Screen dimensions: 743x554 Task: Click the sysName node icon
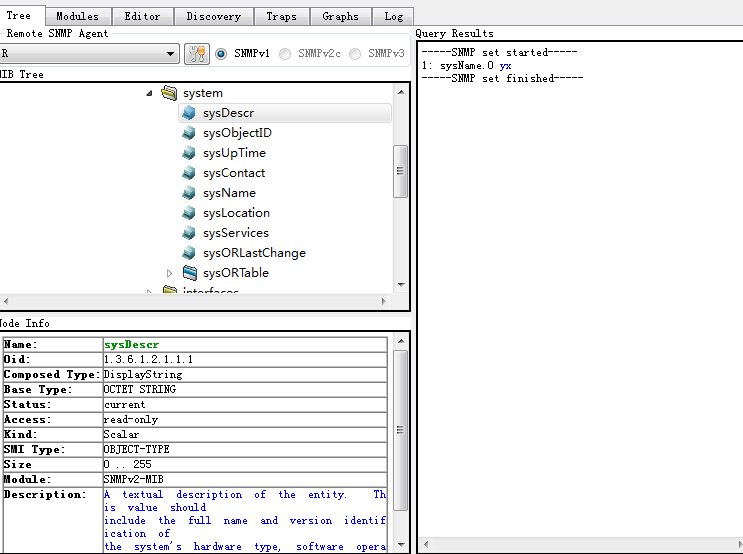pos(189,193)
